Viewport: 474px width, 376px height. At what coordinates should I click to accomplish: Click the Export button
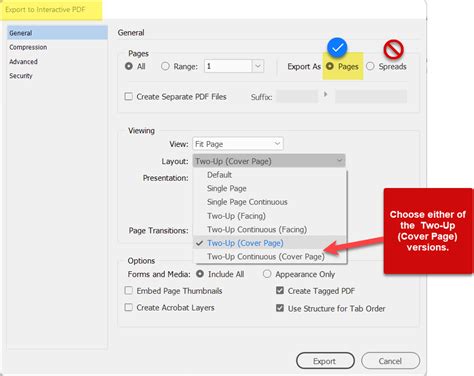click(x=325, y=361)
